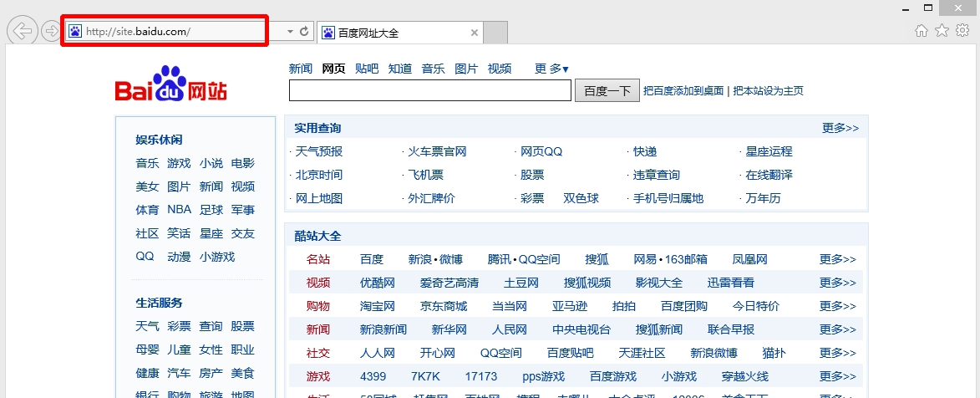
Task: Open the 视频 search category
Action: pyautogui.click(x=500, y=69)
